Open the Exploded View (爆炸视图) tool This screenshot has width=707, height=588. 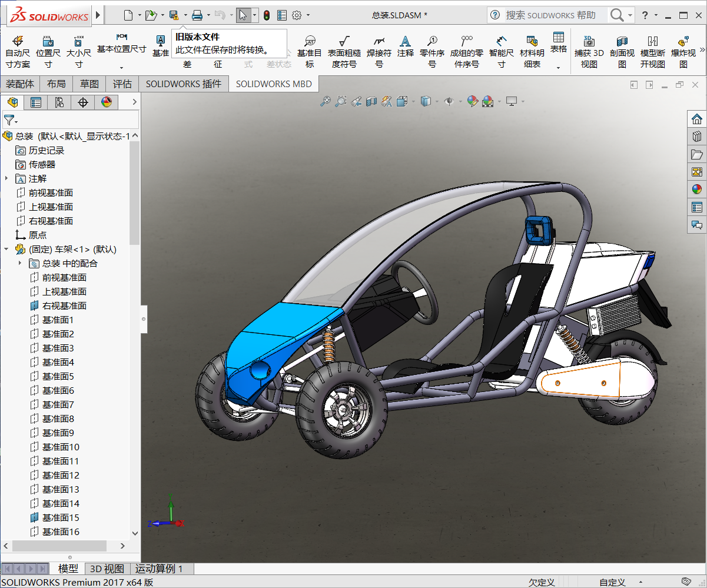683,51
